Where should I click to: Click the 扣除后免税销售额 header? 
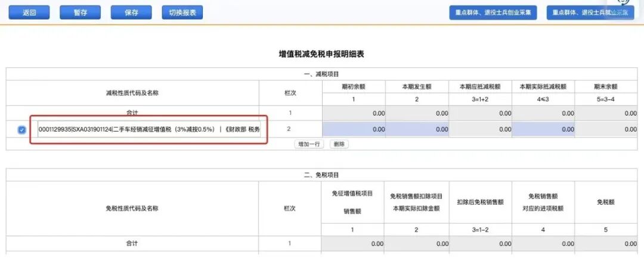(480, 202)
